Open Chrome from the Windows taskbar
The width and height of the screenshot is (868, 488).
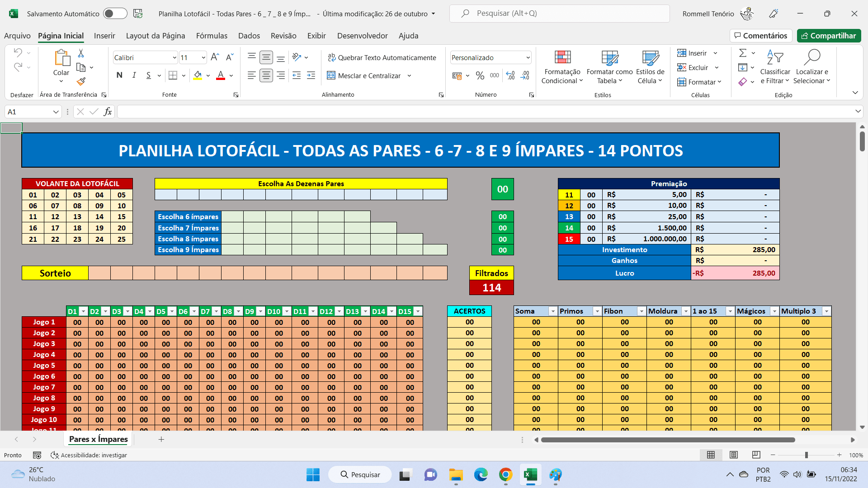click(505, 475)
